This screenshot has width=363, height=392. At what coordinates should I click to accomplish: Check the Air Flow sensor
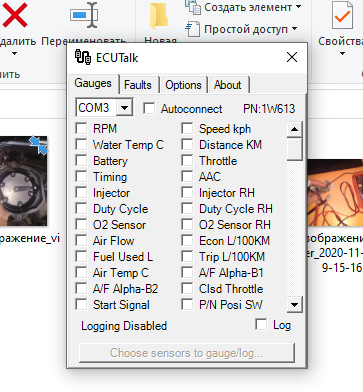81,240
